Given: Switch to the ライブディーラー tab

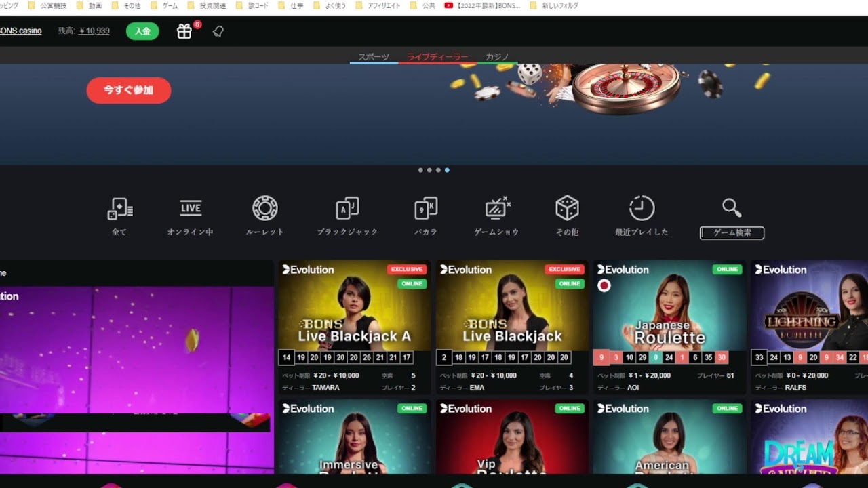Looking at the screenshot, I should (x=437, y=57).
